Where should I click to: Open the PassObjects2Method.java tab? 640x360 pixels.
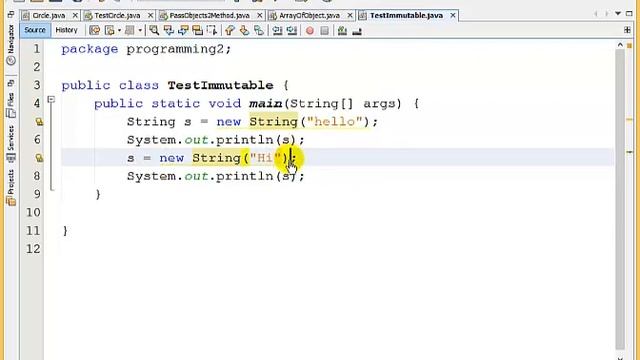click(209, 16)
